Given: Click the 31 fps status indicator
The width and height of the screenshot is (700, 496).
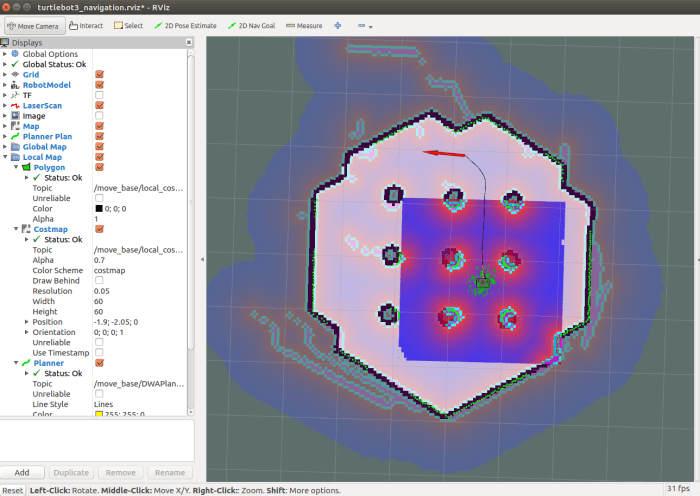Looking at the screenshot, I should [x=678, y=488].
